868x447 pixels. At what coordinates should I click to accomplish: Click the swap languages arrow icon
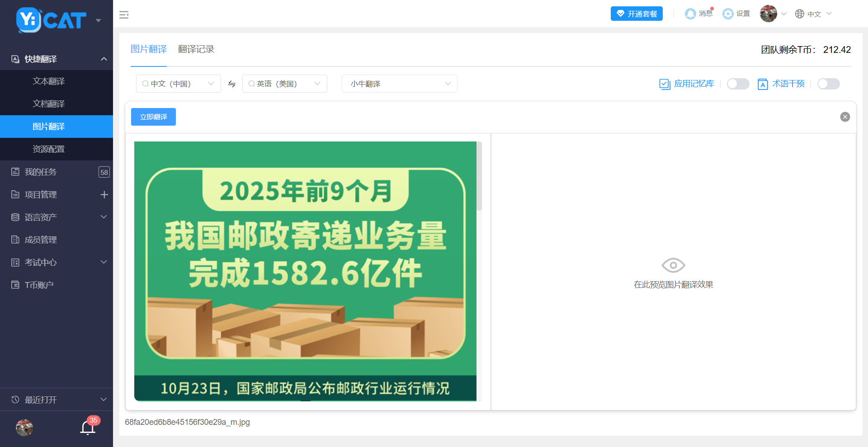pos(232,84)
